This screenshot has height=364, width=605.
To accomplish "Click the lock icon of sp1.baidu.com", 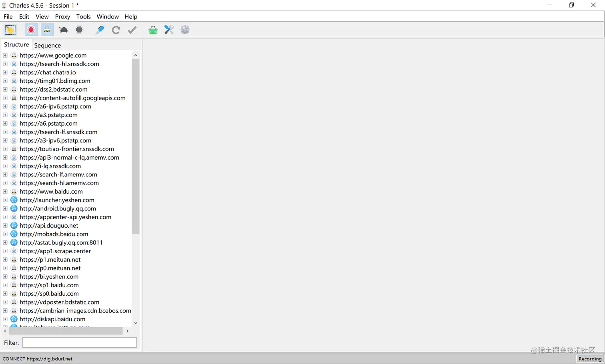I will pos(14,285).
